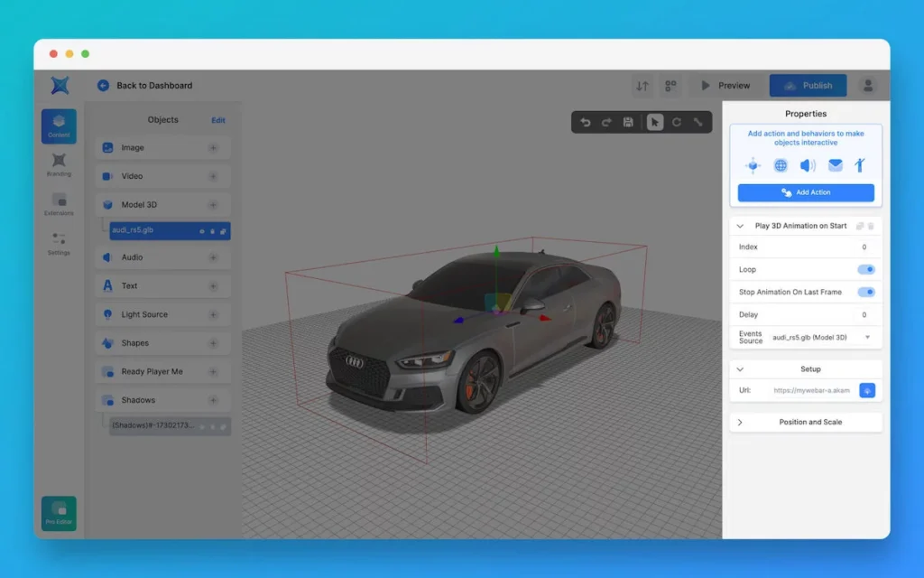The image size is (924, 578).
Task: Select the scale tool in viewport toolbar
Action: pos(698,122)
